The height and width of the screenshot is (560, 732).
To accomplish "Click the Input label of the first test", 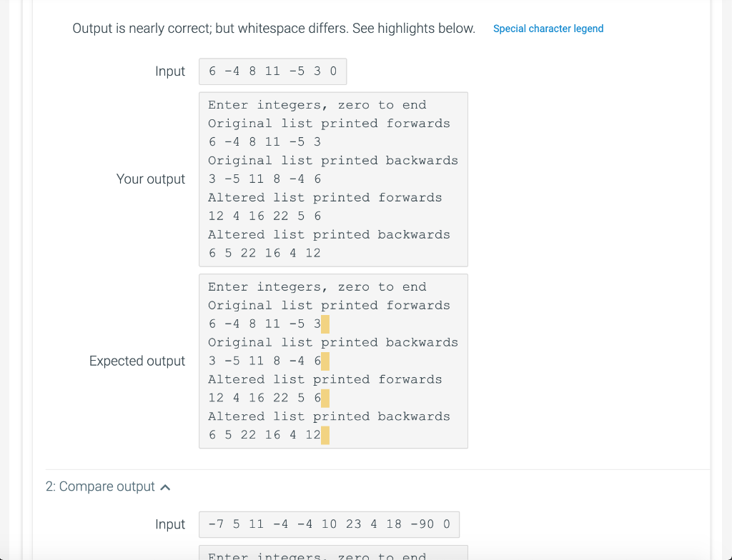I will 170,71.
